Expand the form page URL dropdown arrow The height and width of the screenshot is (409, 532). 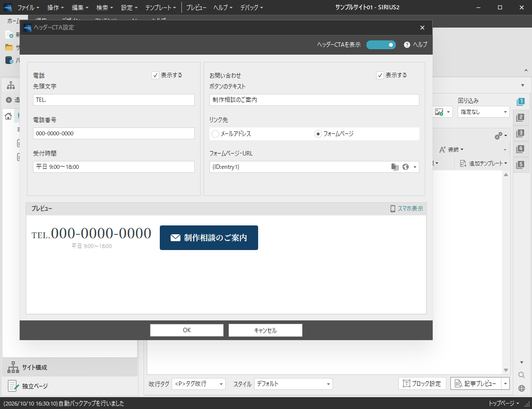[415, 167]
